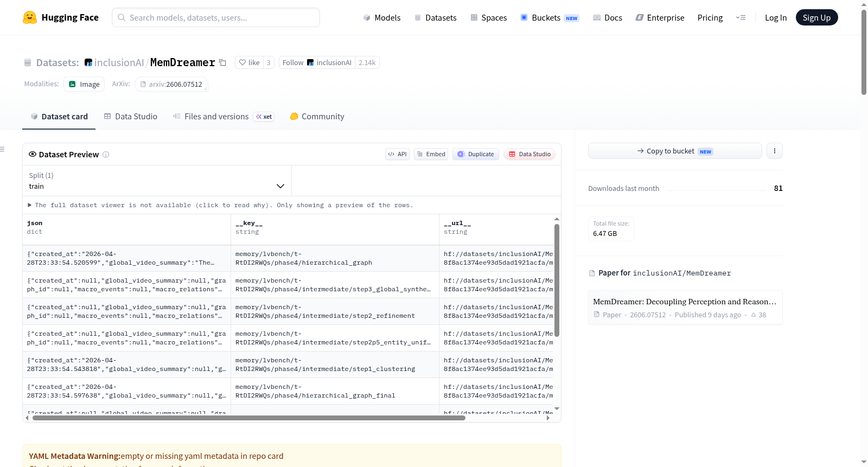868x467 pixels.
Task: Click the horizontal scroll-right arrow
Action: [x=548, y=418]
